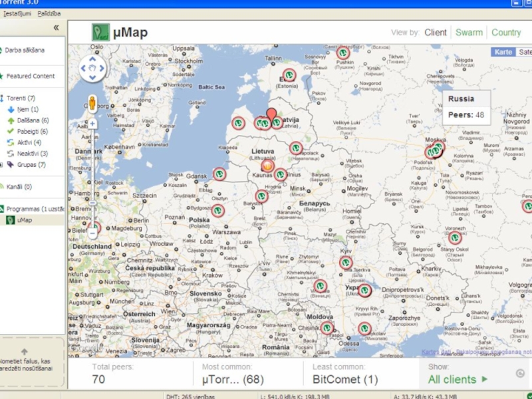Click the Aktīvi transfer arrows icon
Viewport: 532px width, 399px height.
tap(11, 142)
